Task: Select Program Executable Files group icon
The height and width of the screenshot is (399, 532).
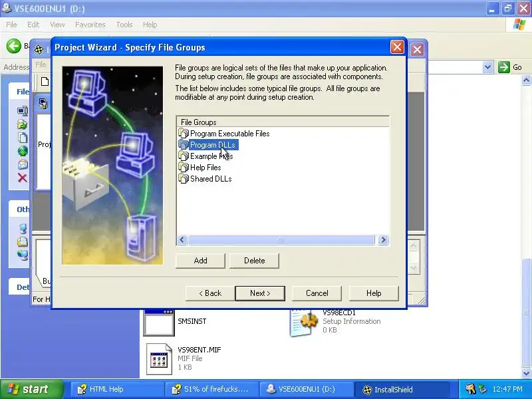Action: pos(184,134)
